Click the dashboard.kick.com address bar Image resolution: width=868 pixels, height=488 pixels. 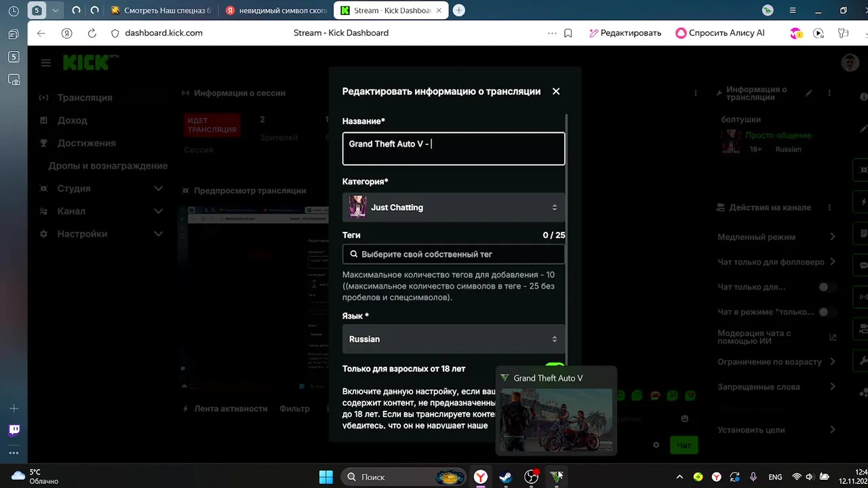(x=163, y=33)
